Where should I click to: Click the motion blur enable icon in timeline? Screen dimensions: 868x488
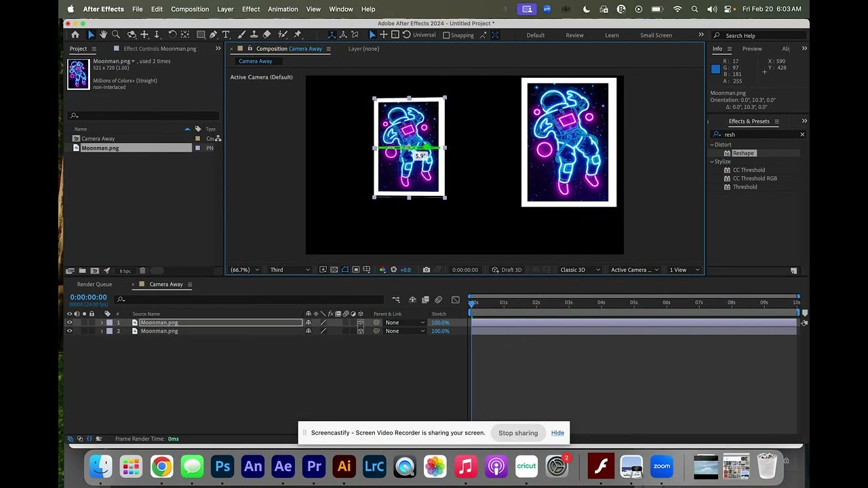[438, 300]
